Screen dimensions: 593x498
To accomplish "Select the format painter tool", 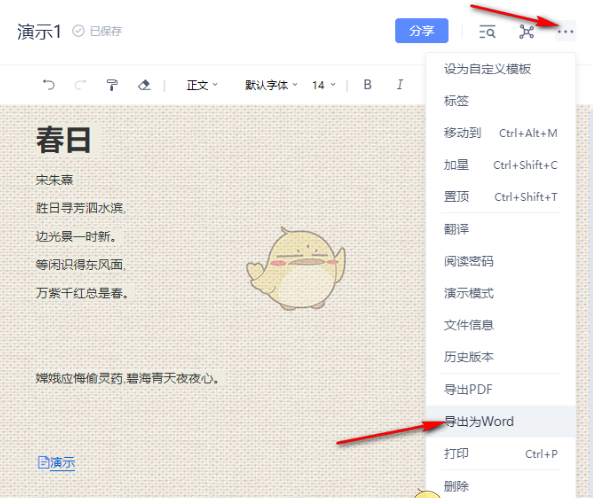I will pos(112,85).
